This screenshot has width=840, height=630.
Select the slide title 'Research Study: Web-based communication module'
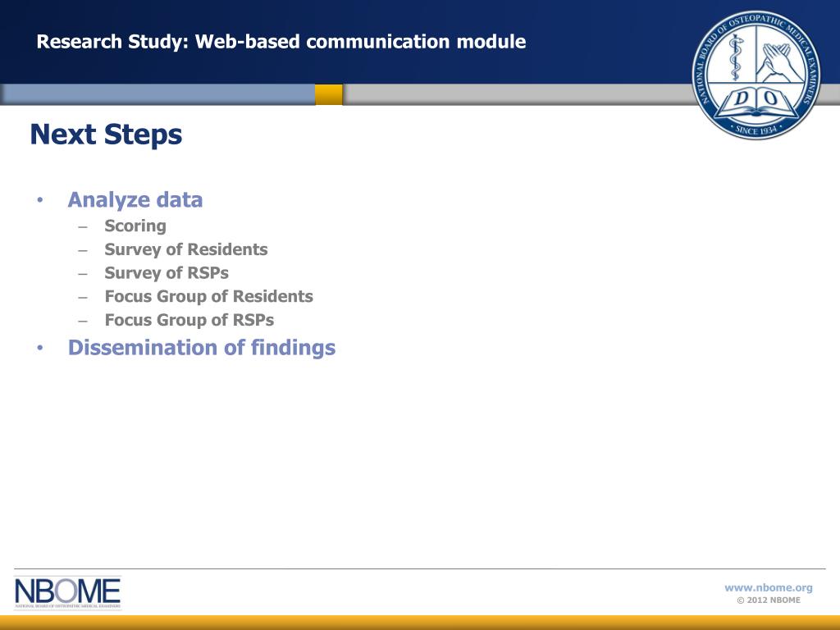(x=281, y=42)
